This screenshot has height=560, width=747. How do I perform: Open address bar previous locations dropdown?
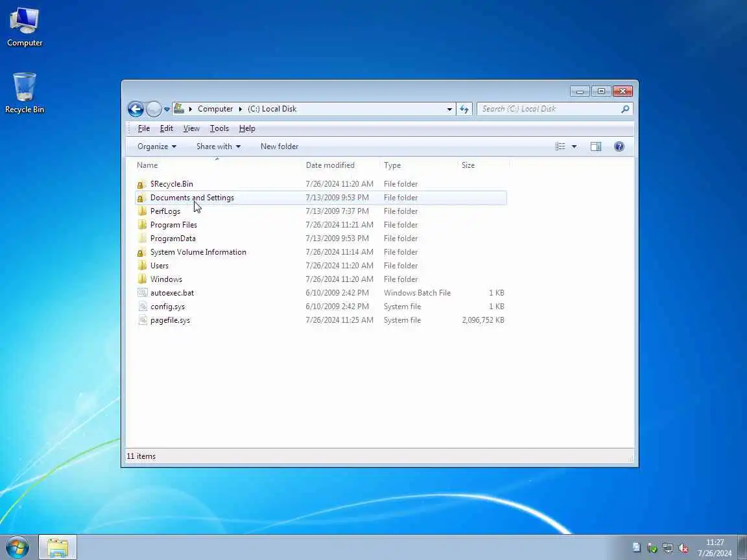[449, 109]
